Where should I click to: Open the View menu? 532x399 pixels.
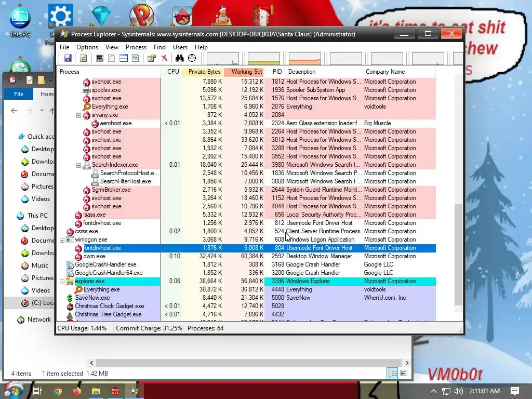[112, 47]
